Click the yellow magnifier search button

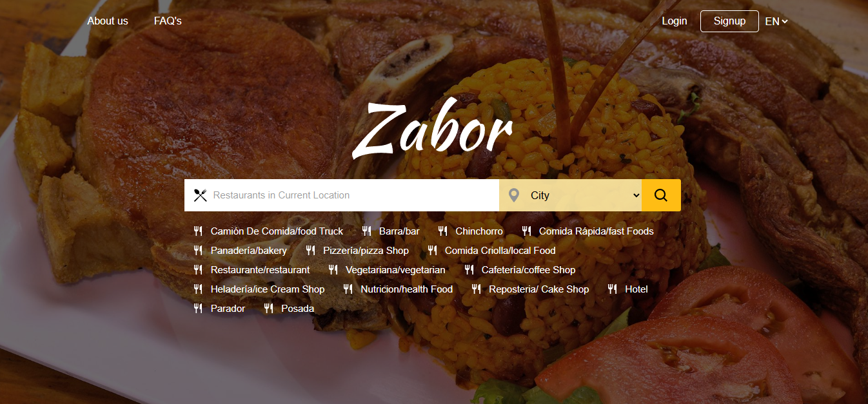[x=661, y=195]
